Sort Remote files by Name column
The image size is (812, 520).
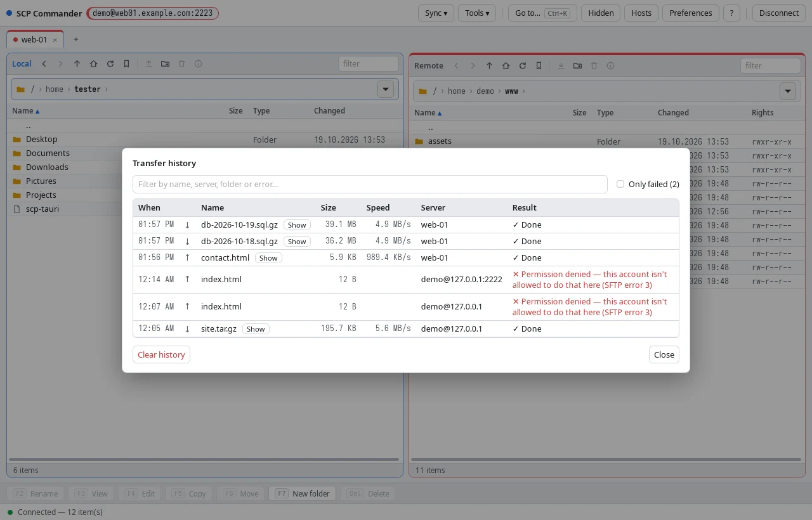pos(428,113)
